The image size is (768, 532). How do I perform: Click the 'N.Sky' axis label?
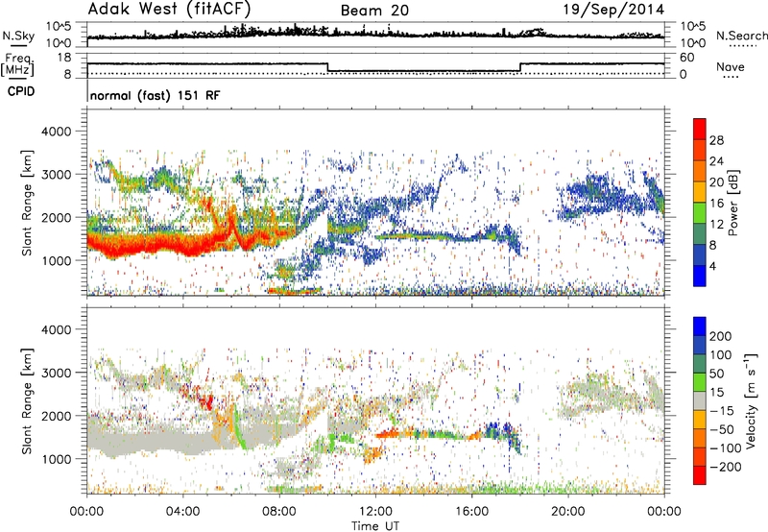[18, 36]
